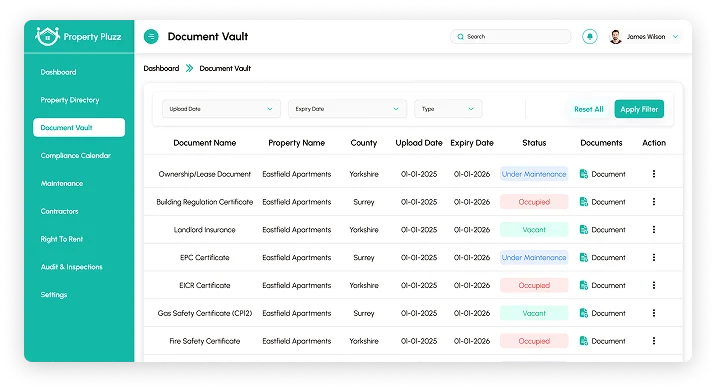
Task: Click Document link in Landlord Insurance row
Action: [x=608, y=230]
